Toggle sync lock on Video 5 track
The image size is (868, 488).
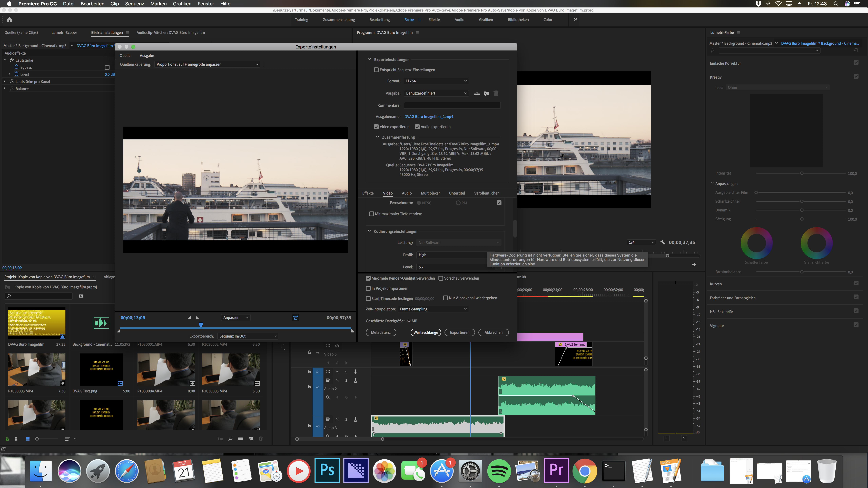(x=328, y=345)
